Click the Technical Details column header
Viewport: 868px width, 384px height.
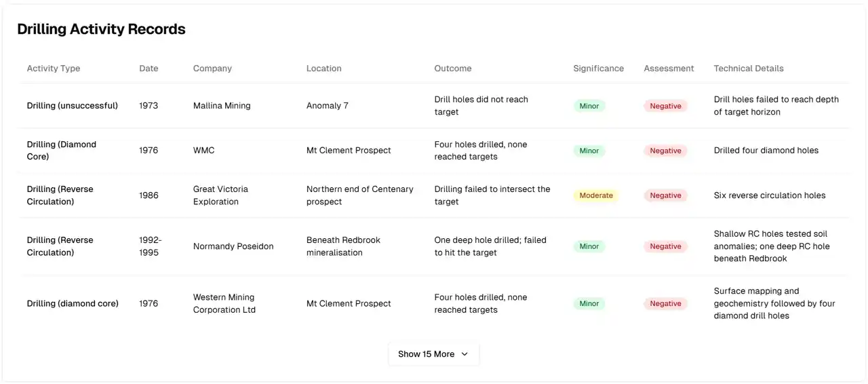tap(749, 69)
